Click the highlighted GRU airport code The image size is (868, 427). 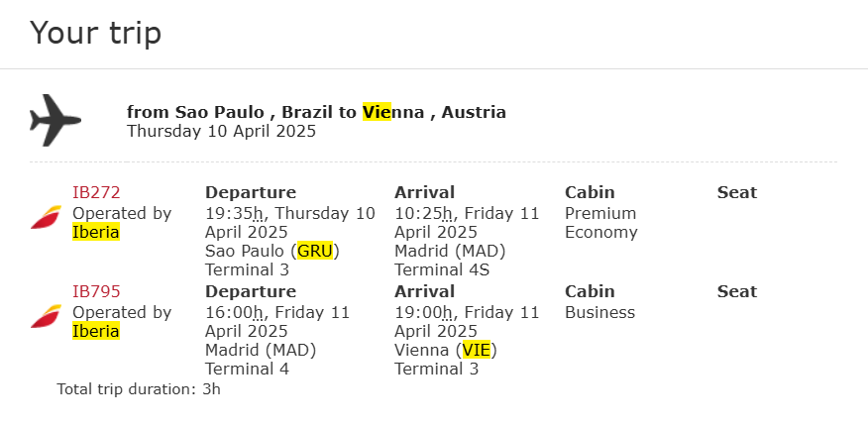point(315,251)
